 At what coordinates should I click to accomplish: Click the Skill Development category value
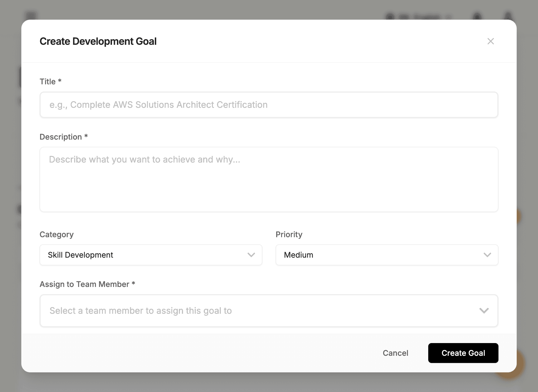pyautogui.click(x=80, y=255)
